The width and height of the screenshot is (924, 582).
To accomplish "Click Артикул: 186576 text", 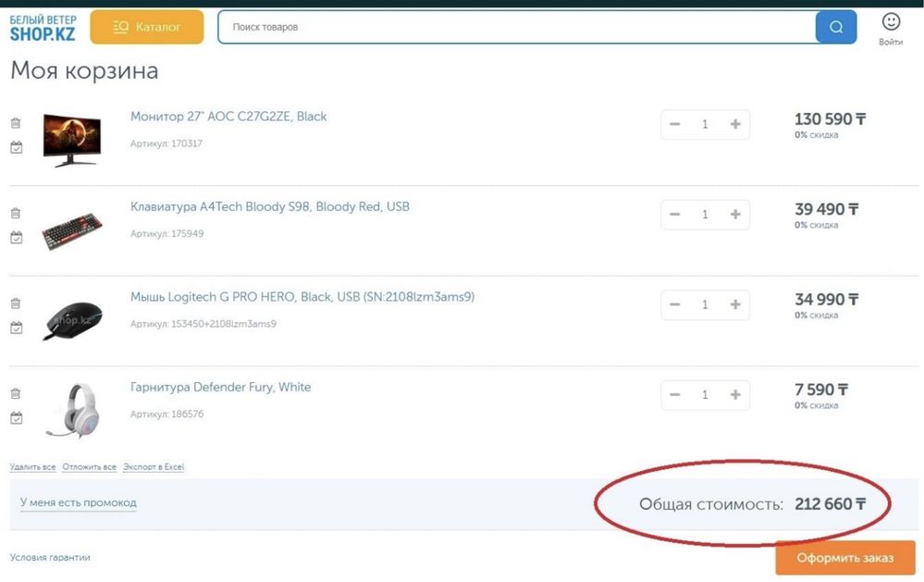I will (x=166, y=414).
